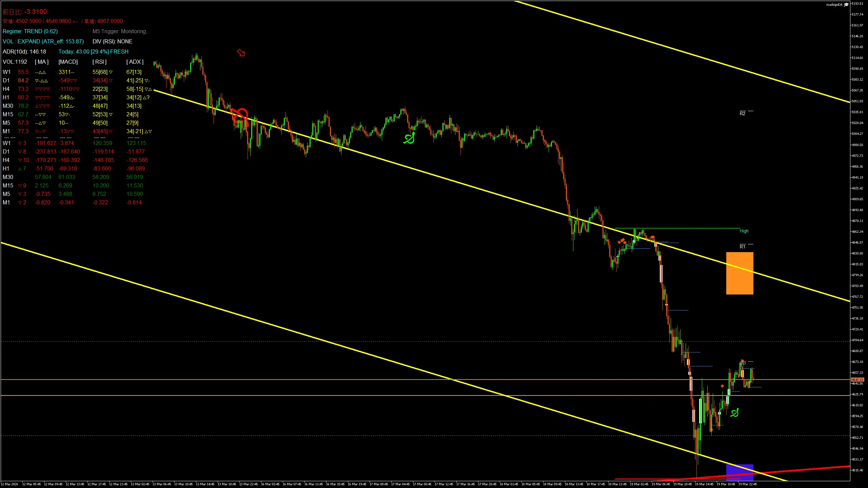Click the graduation cap icon next to roadsignEA

pos(846,4)
